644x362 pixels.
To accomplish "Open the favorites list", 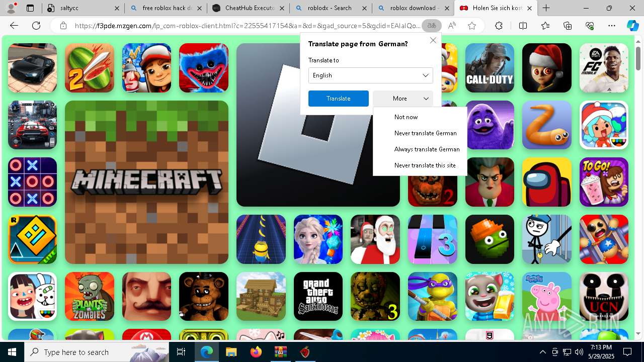I will pos(545,26).
